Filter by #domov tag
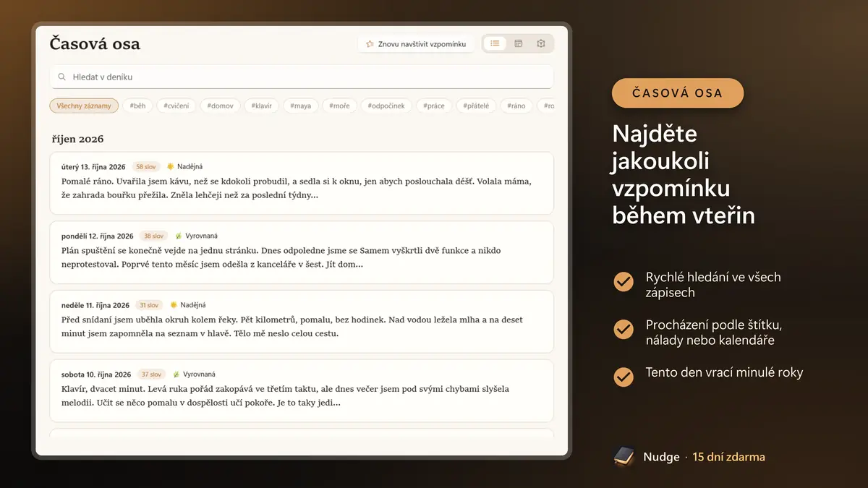Viewport: 868px width, 488px height. tap(220, 106)
